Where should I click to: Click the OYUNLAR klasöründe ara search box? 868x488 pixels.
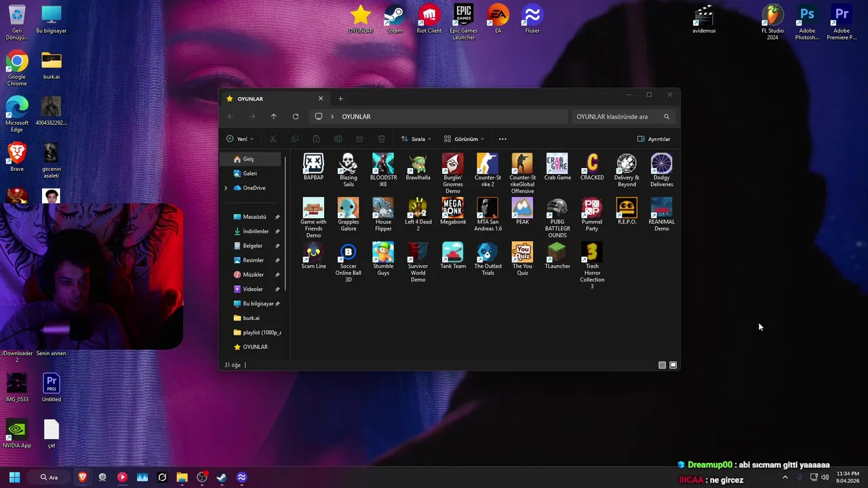[x=623, y=117]
